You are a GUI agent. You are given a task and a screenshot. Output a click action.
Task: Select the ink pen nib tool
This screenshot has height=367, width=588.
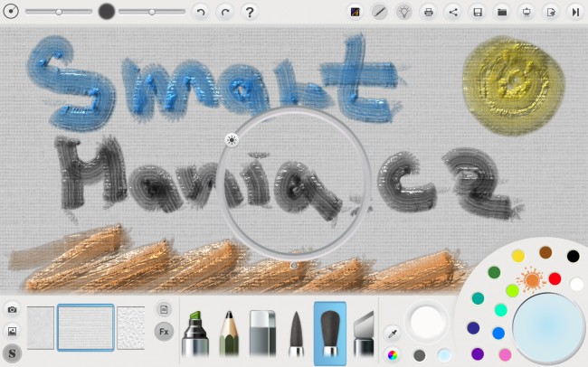click(x=296, y=334)
